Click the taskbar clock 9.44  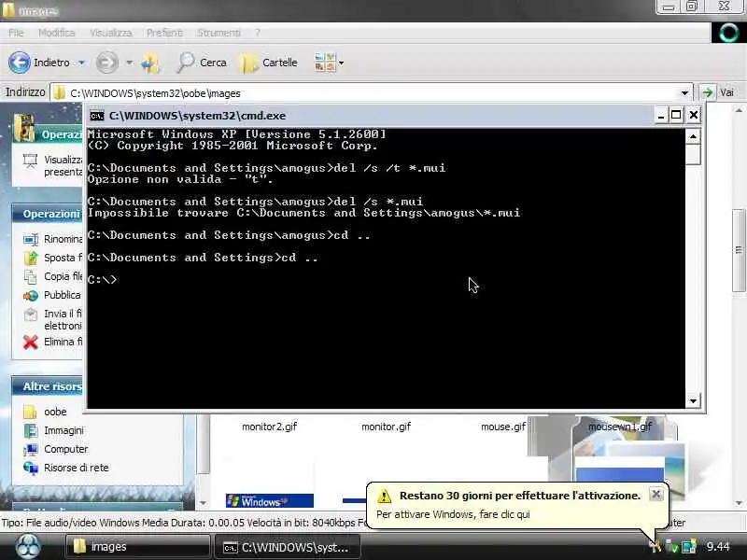717,546
